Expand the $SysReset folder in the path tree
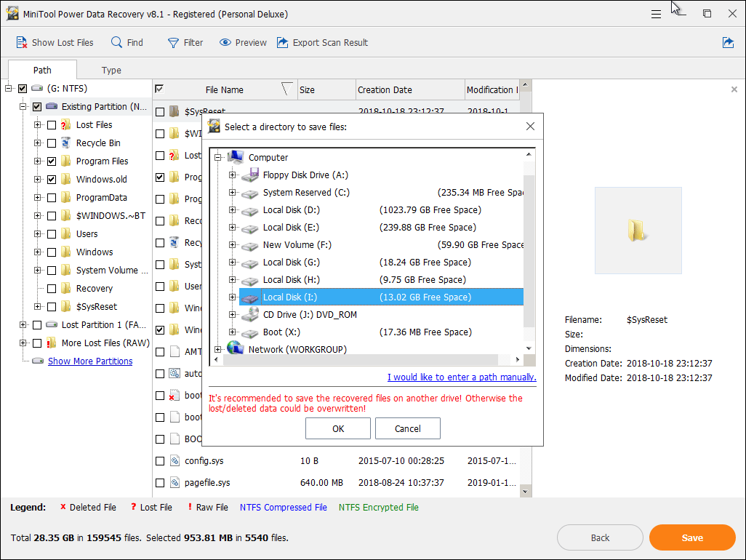The height and width of the screenshot is (560, 746). (37, 306)
